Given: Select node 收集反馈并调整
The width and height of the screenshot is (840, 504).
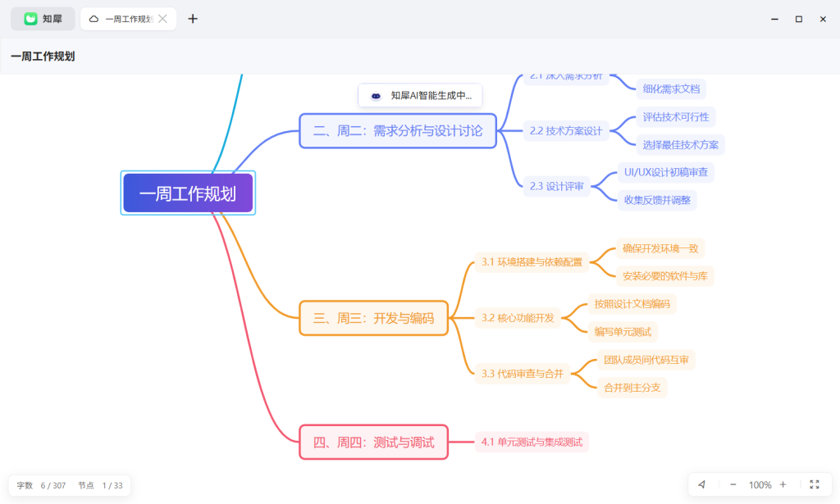Looking at the screenshot, I should (657, 200).
